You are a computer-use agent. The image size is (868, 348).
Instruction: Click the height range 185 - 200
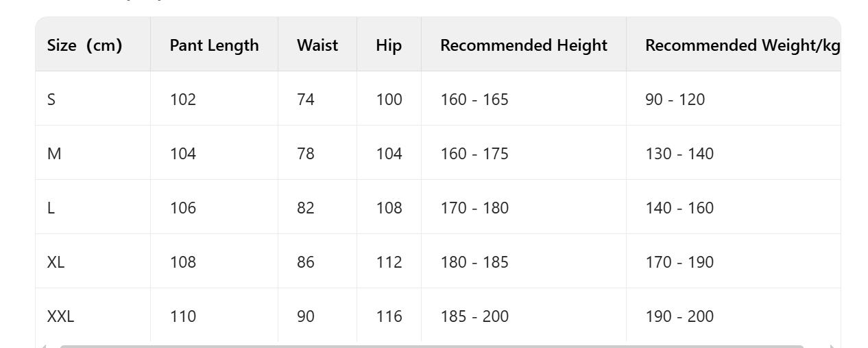click(474, 316)
